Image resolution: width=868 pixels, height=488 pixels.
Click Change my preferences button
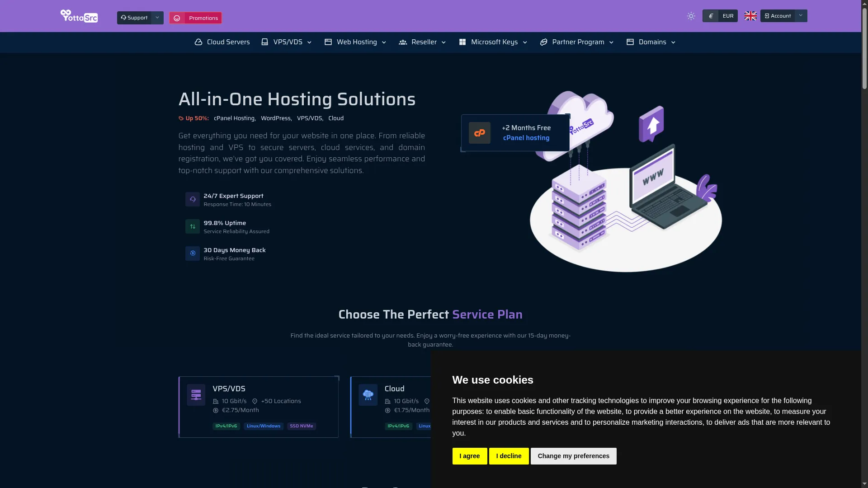click(573, 456)
